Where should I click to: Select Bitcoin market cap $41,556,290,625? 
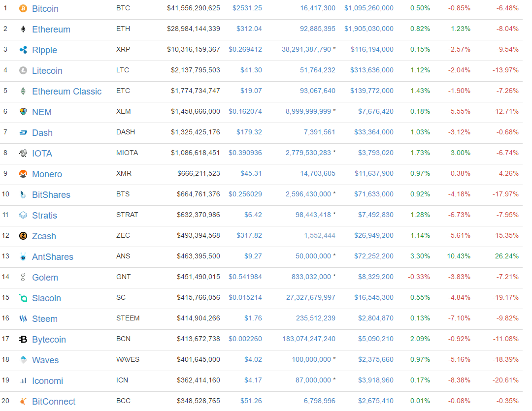point(194,8)
